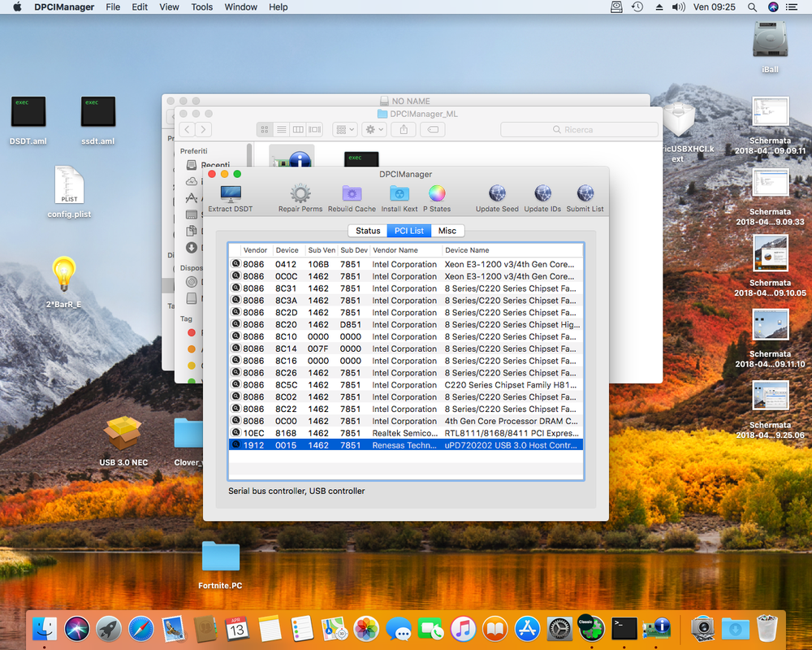Click Extract DSDT toolbar icon
Screen dimensions: 812x650
(231, 198)
